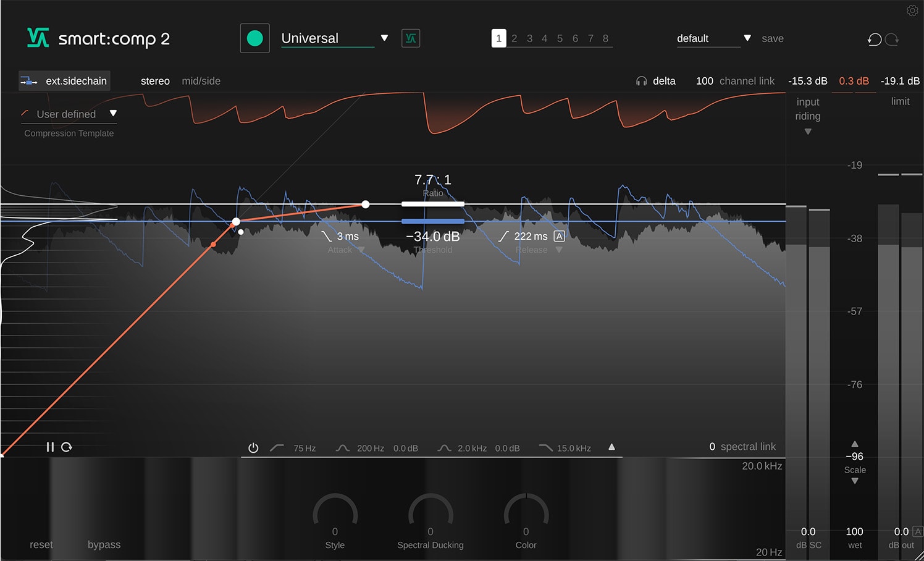
Task: Pause the level display
Action: 50,447
